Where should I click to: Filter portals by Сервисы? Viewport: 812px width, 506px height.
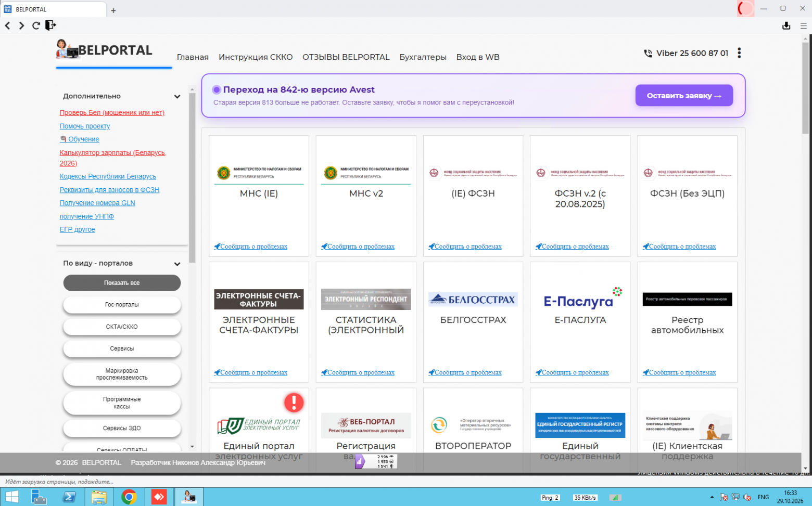click(122, 348)
